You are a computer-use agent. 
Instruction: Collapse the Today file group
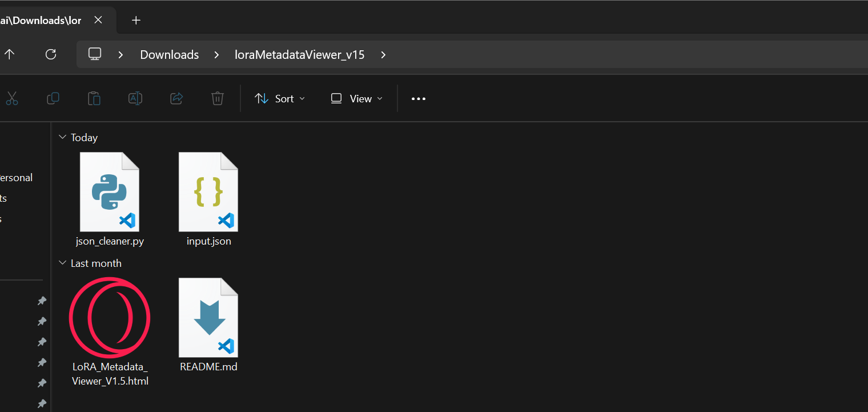63,137
